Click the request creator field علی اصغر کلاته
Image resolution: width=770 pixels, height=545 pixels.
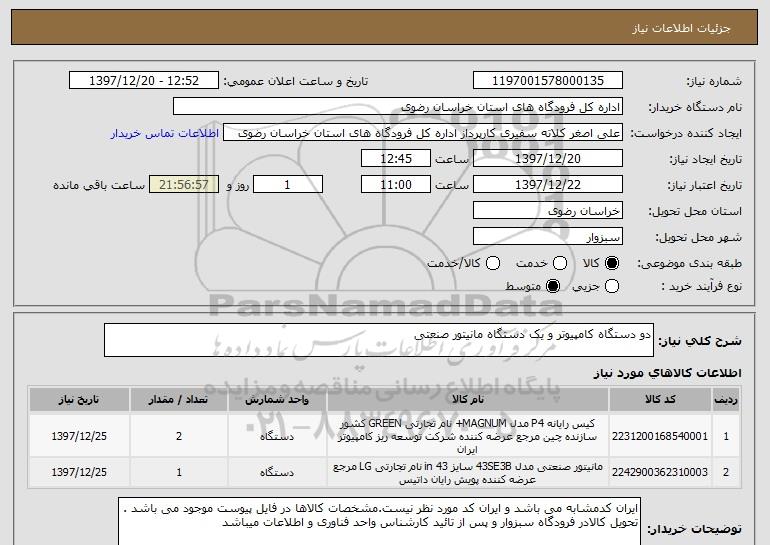[x=423, y=133]
